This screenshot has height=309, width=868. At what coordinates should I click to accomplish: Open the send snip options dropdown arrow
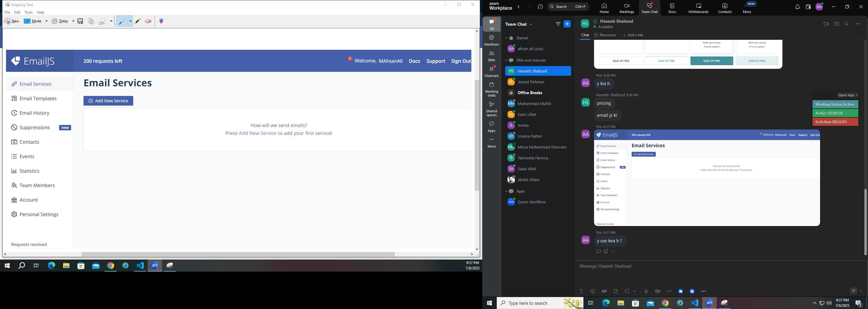tap(111, 21)
